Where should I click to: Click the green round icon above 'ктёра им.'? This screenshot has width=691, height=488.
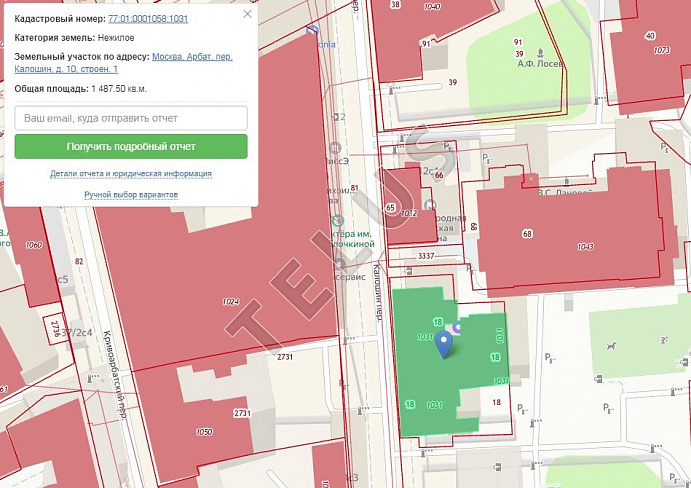(x=338, y=220)
